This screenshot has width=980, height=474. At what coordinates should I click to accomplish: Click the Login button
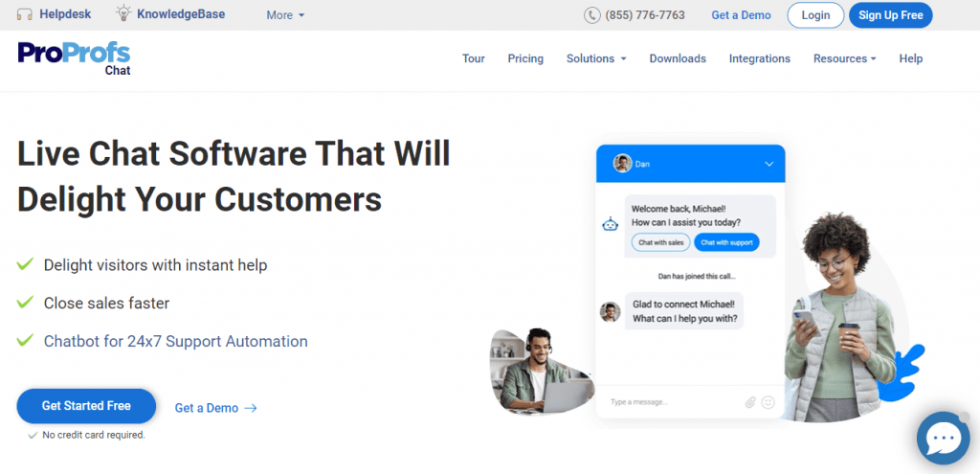[x=815, y=15]
